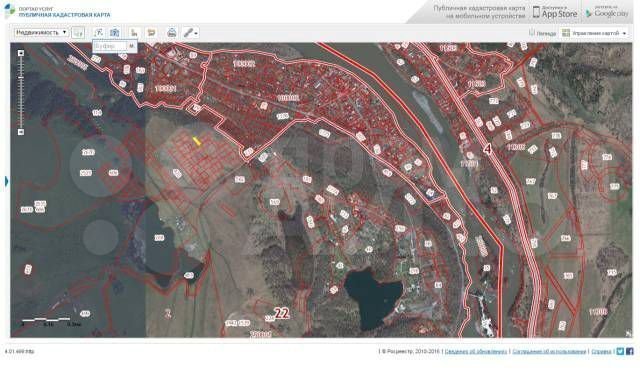Open the Facebook share icon
Viewport: 640px width, 374px height.
629,351
